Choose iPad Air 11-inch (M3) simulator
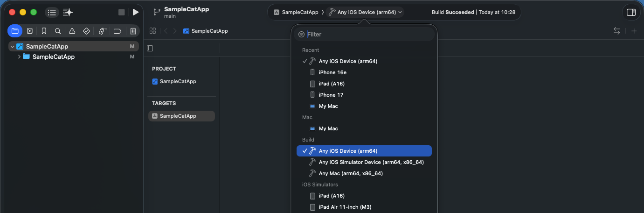 (x=364, y=207)
